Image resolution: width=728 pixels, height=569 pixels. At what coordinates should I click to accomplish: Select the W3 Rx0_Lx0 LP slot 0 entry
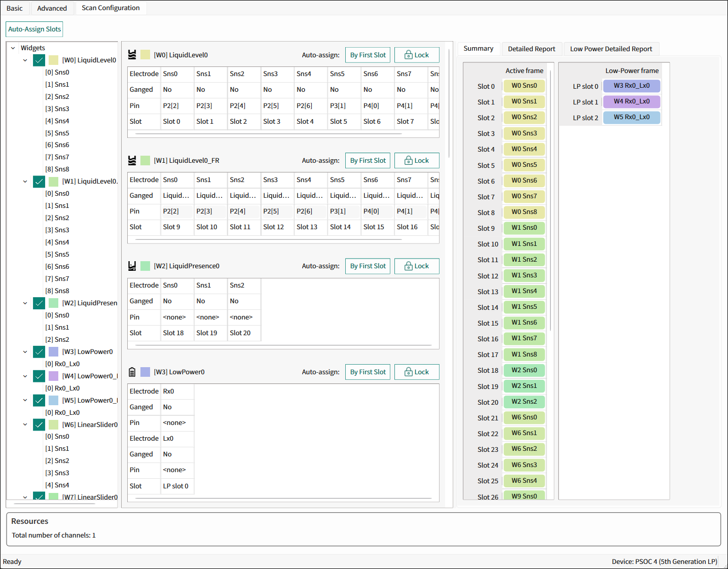(632, 86)
